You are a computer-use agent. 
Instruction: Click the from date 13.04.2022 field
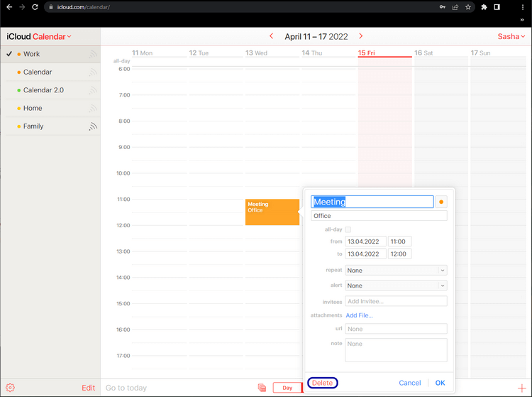tap(365, 241)
